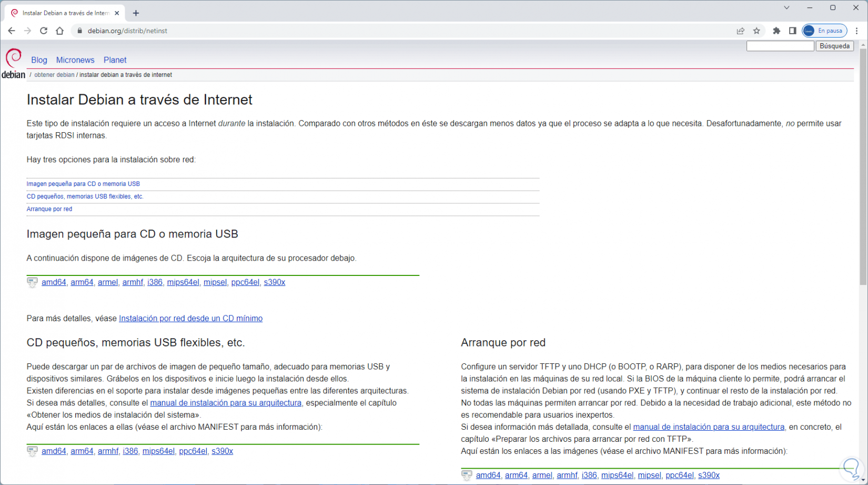The image size is (868, 485).
Task: Open ppc64el netboot image link
Action: [680, 476]
